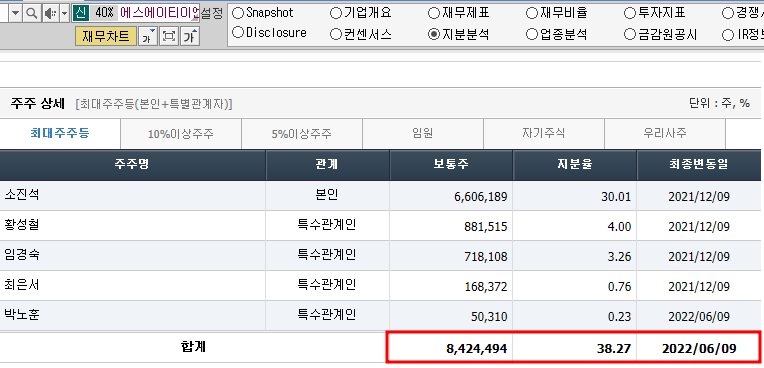Decrease font size with small 가 icon
Screen dimensions: 764x368
(148, 37)
